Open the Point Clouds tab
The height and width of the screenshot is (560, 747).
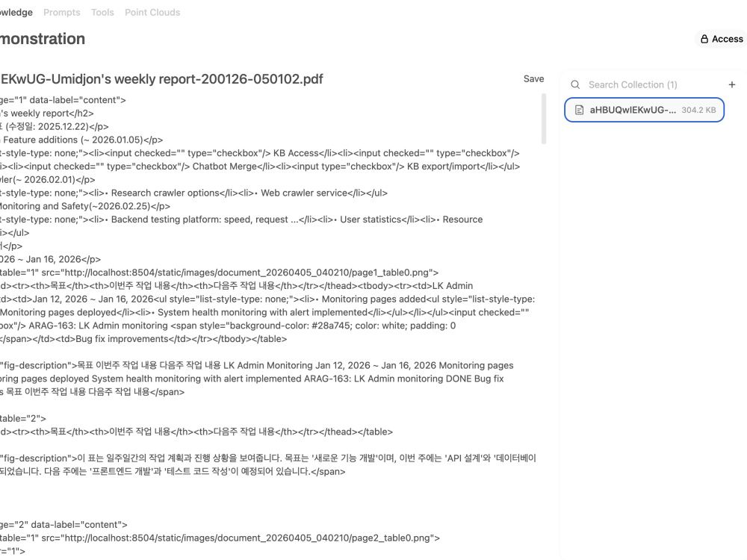click(152, 13)
